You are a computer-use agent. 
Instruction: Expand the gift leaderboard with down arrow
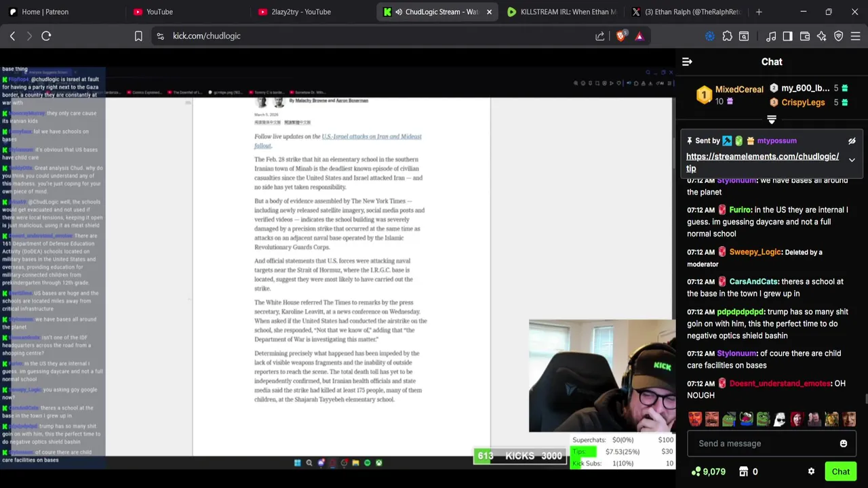click(x=771, y=119)
